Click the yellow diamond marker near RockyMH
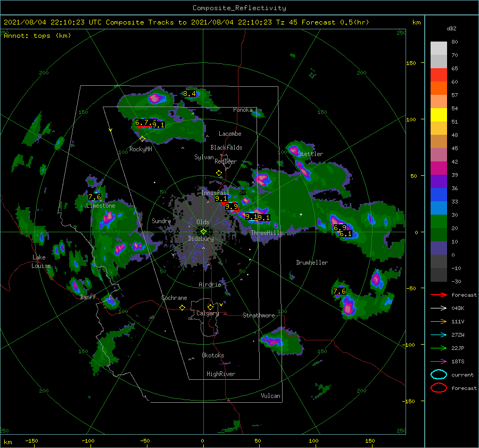Image resolution: width=479 pixels, height=448 pixels. [x=142, y=139]
